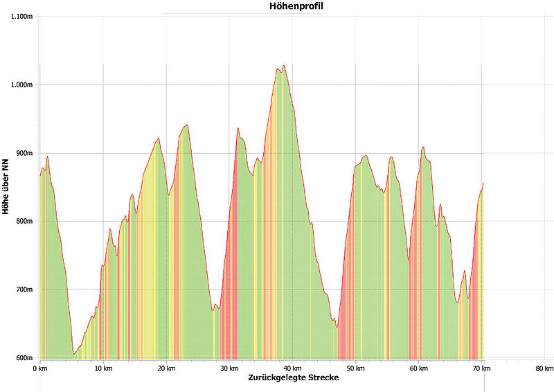Select the "30 km" x-axis tick label
This screenshot has height=392, width=554.
coord(229,368)
